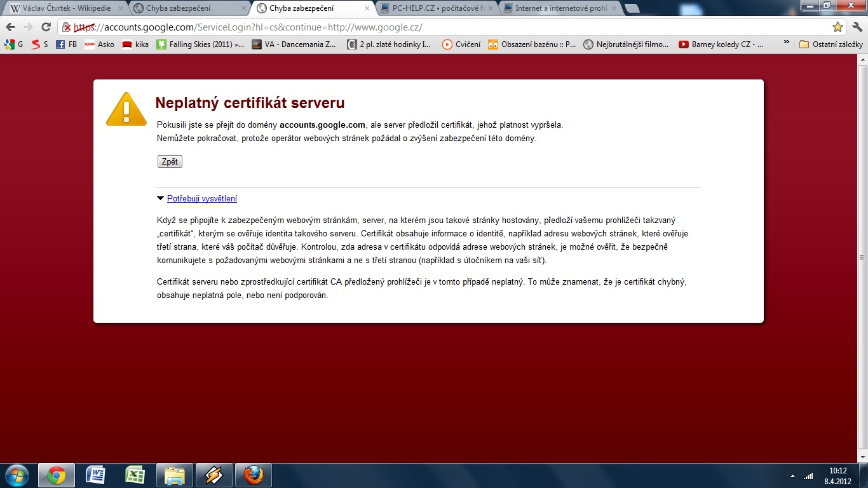The image size is (868, 488).
Task: Click the Neplatný certifikát serveru heading
Action: point(250,103)
